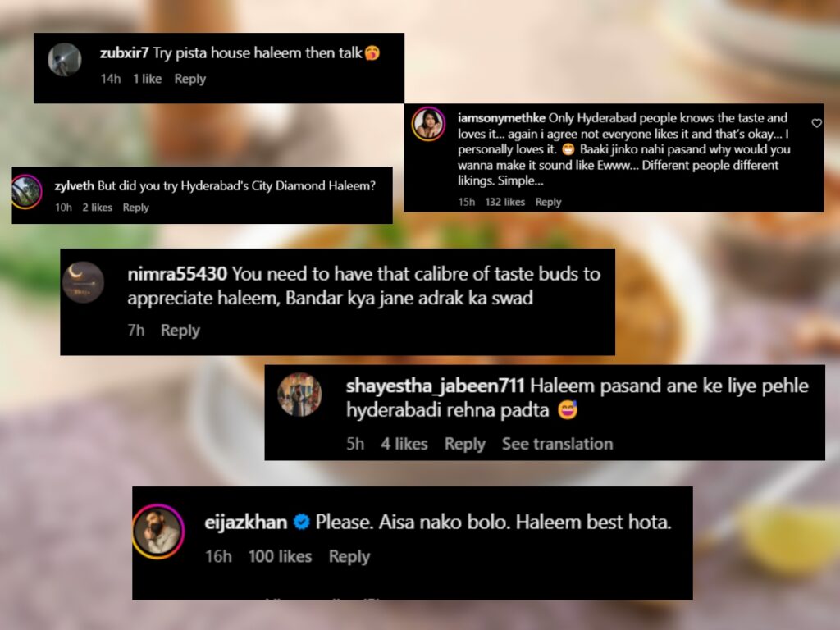The width and height of the screenshot is (840, 630).
Task: View iamsonymethke's profile avatar
Action: [x=428, y=124]
